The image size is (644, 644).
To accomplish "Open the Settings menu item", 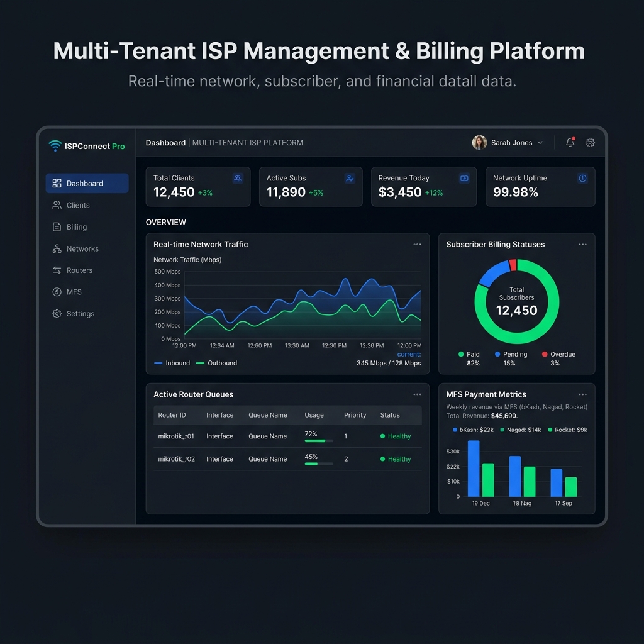I will (x=87, y=314).
